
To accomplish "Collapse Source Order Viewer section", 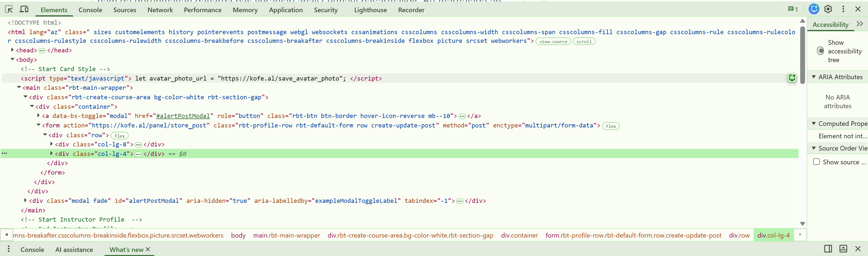I will pyautogui.click(x=814, y=148).
